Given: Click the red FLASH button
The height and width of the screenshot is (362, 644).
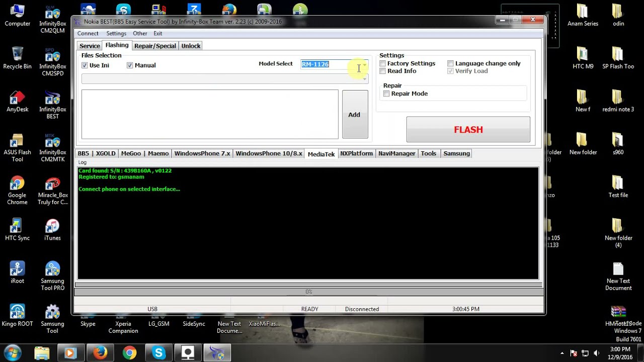Looking at the screenshot, I should click(468, 130).
